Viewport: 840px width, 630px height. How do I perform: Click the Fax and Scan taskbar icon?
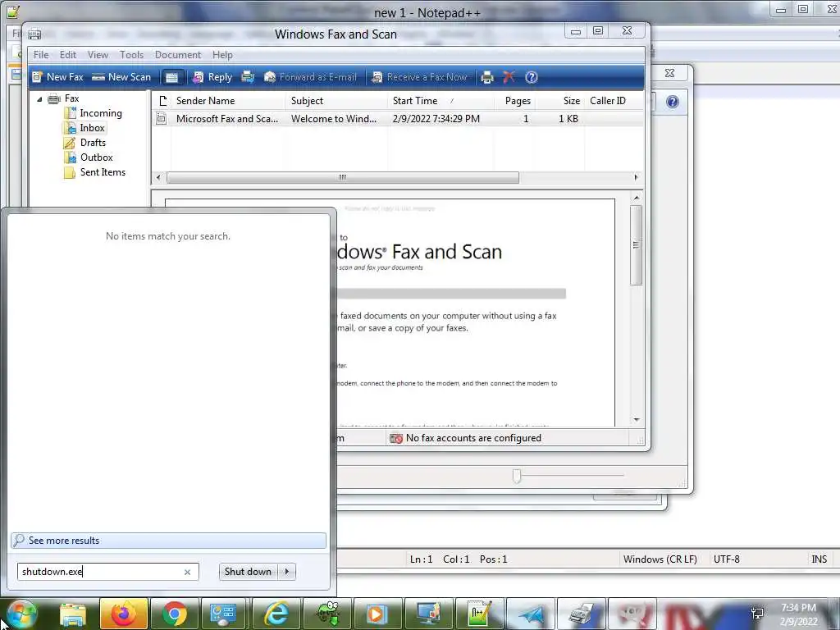click(581, 614)
